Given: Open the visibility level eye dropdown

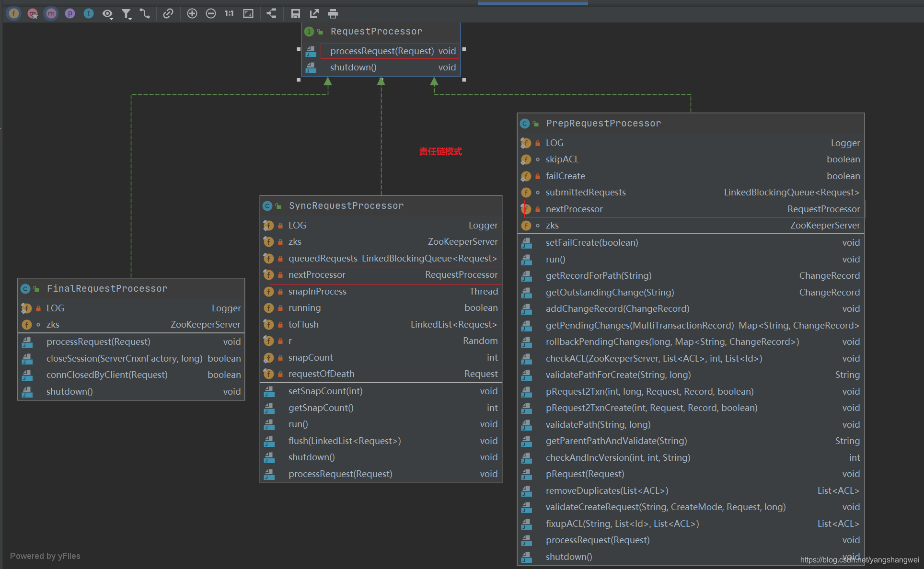Looking at the screenshot, I should 108,14.
